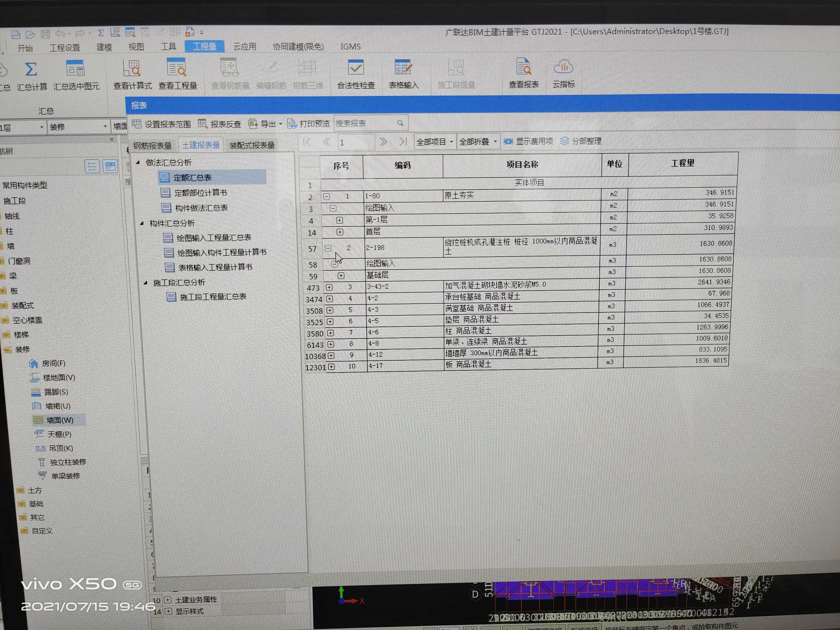Click 设置报表范围 toolbar item

[162, 124]
